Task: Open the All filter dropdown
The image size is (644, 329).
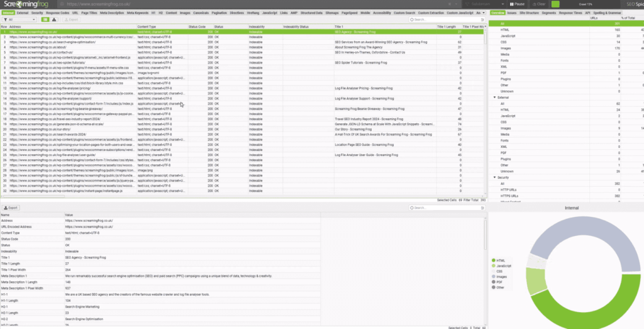Action: (19, 20)
